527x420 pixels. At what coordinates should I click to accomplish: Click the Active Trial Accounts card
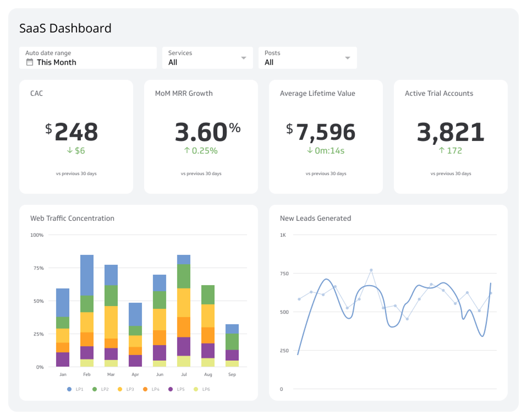450,136
